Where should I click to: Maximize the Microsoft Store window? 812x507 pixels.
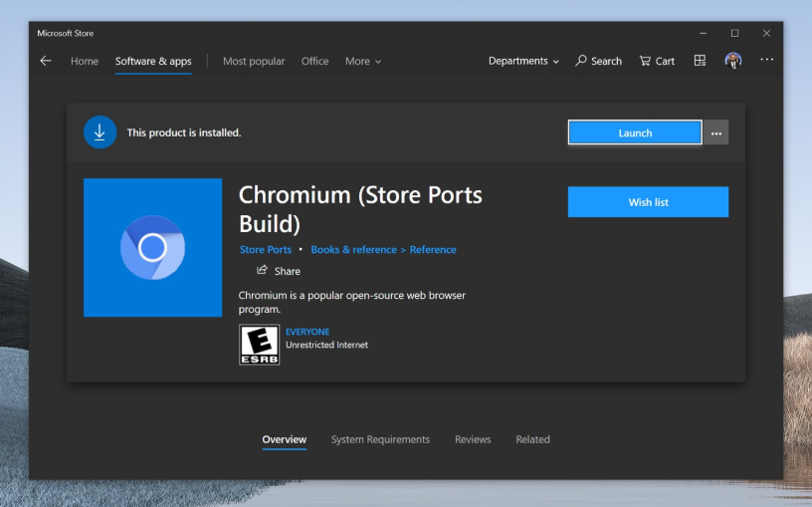point(734,33)
